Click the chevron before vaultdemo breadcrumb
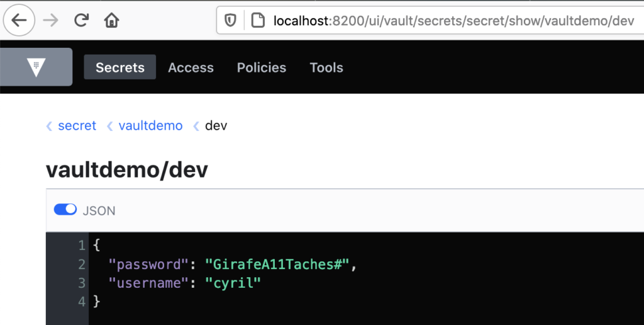 point(109,126)
